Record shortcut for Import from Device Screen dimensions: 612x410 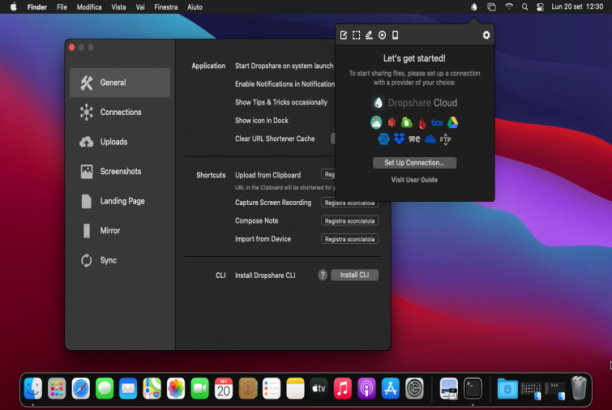coord(350,239)
